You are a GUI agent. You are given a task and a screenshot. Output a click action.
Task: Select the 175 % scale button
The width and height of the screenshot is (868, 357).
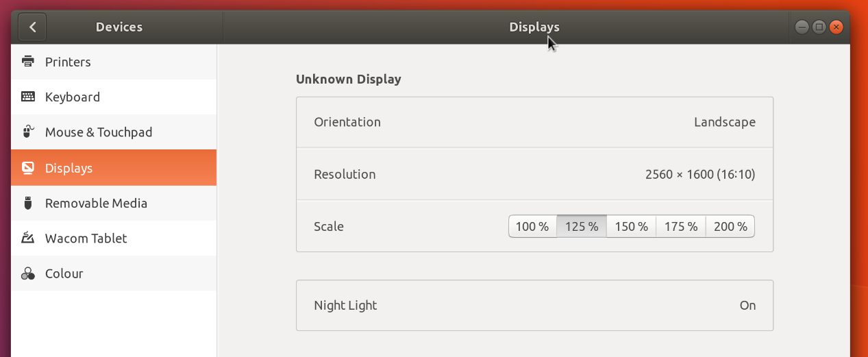coord(681,226)
